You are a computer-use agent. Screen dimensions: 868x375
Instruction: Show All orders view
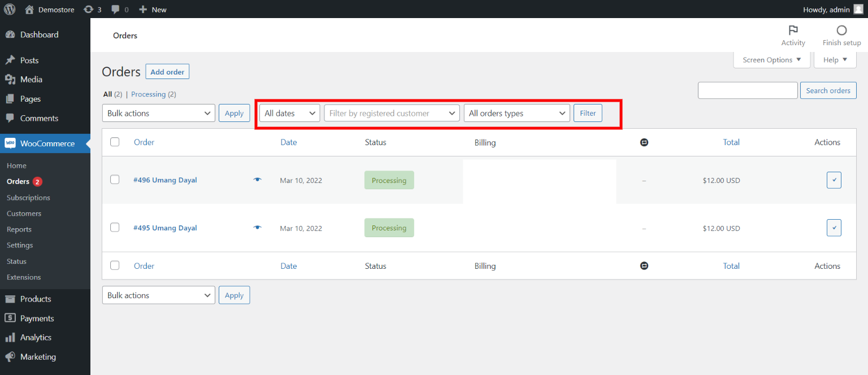click(x=107, y=94)
